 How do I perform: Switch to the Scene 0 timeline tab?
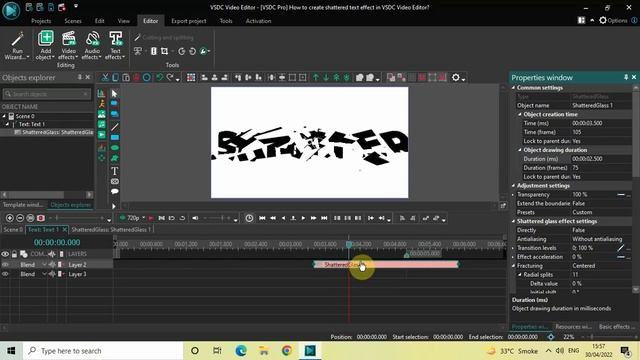pos(13,230)
